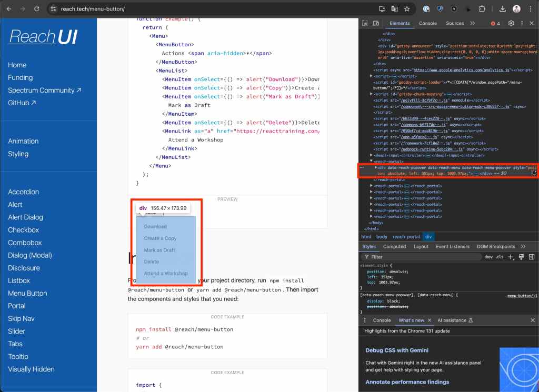539x392 pixels.
Task: Expand more DevTools tabs chevron beside Sources
Action: click(472, 24)
